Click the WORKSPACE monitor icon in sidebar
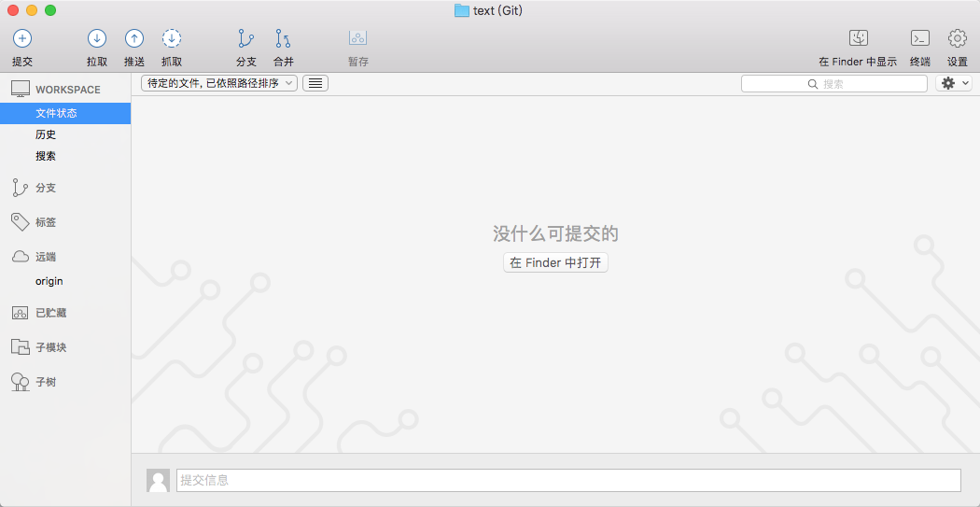The image size is (980, 507). click(x=21, y=90)
